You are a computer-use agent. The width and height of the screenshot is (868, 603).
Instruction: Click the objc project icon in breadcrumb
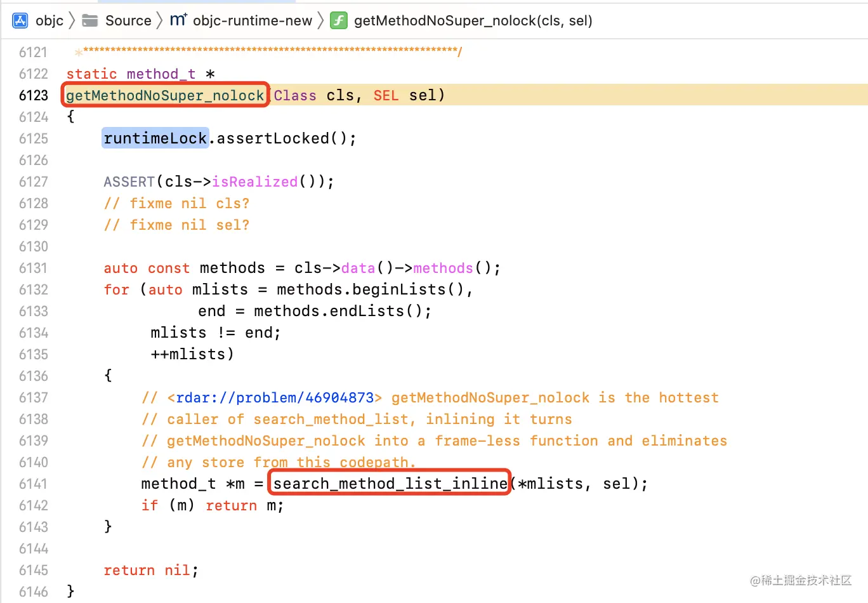(20, 21)
